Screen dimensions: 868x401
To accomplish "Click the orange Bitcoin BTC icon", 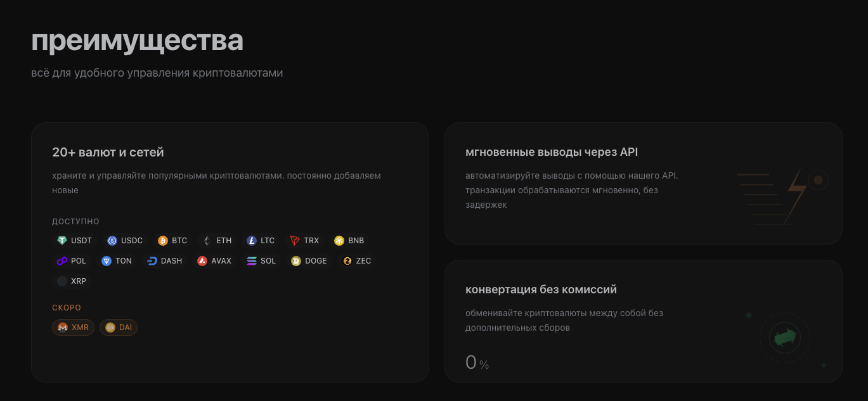I will tap(163, 241).
